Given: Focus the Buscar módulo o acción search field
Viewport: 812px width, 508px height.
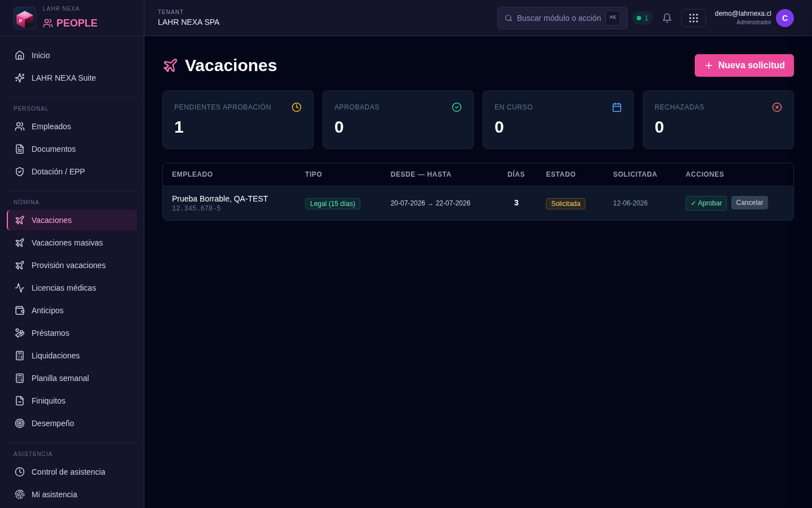Looking at the screenshot, I should point(562,18).
